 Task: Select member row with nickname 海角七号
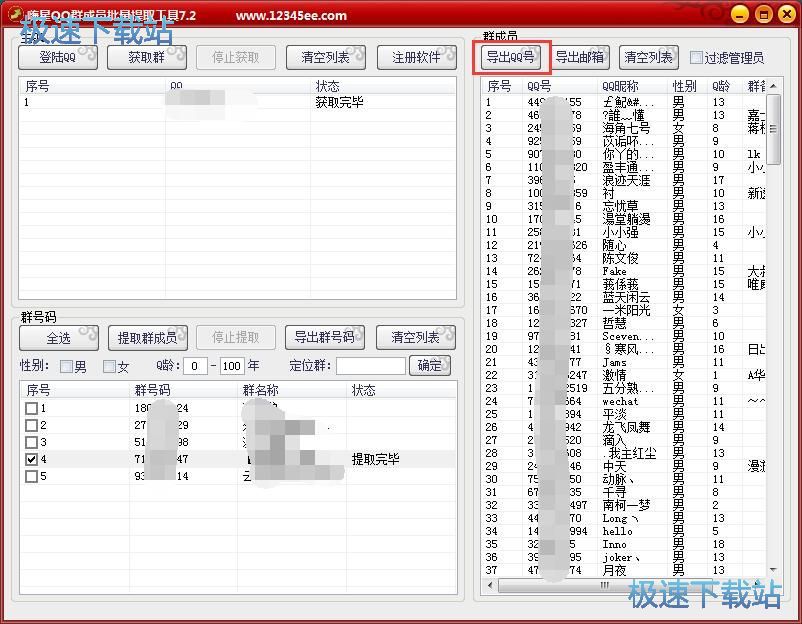pyautogui.click(x=624, y=128)
